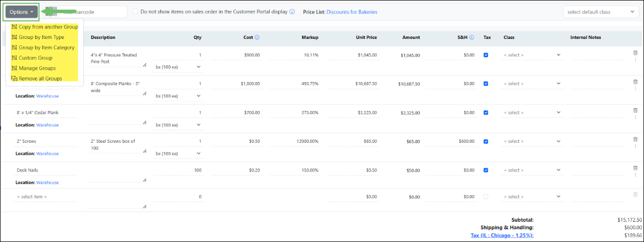Uncheck Tax for the Deck Nails row
Viewport: 644px width, 242px height.
click(486, 170)
